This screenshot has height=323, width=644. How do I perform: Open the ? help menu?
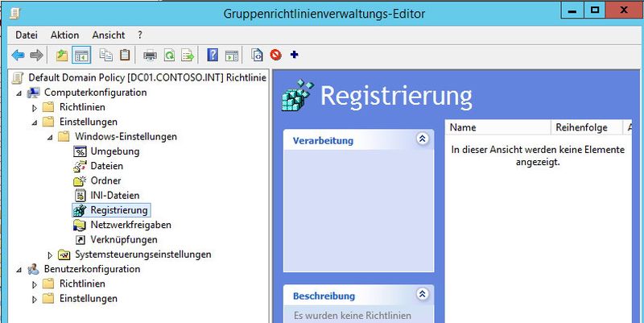tap(140, 35)
